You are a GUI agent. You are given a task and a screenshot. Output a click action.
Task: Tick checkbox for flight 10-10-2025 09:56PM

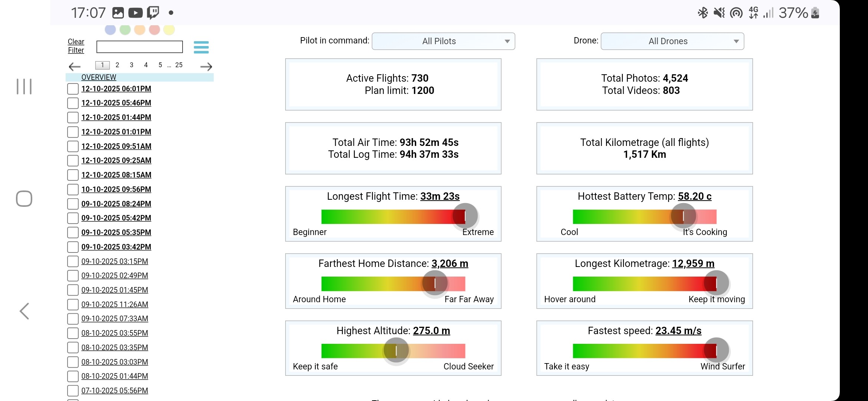point(73,189)
